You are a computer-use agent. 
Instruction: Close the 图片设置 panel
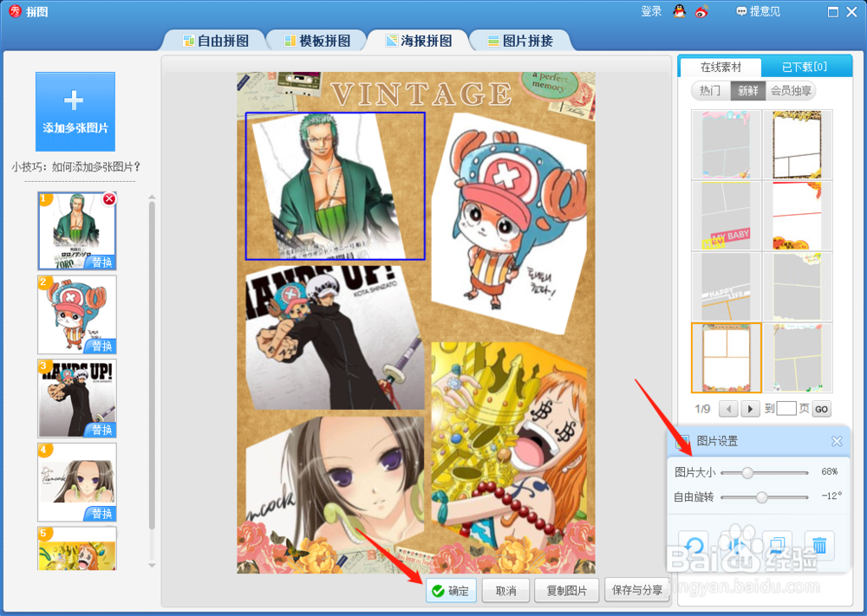pos(837,441)
